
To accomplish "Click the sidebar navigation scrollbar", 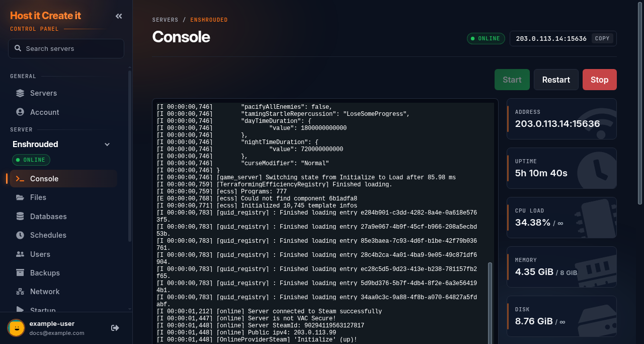I will (130, 156).
